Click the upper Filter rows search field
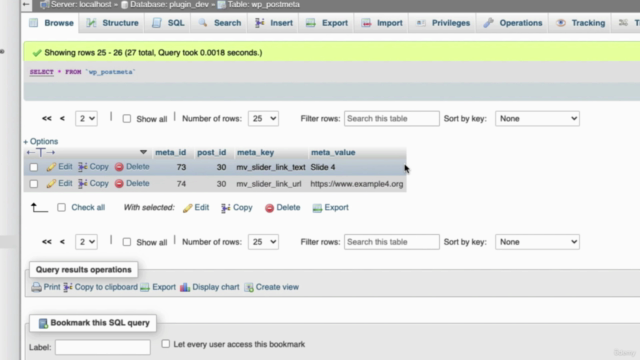 [392, 118]
